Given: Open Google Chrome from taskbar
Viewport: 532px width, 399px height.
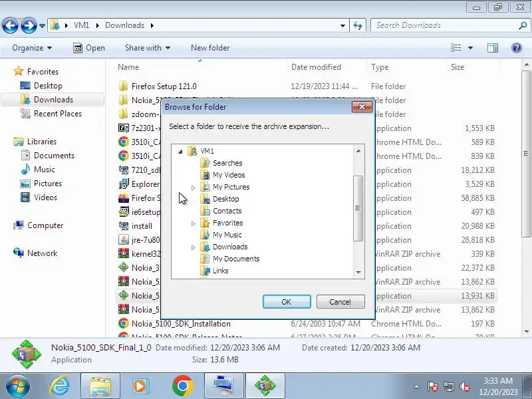Looking at the screenshot, I should click(182, 386).
